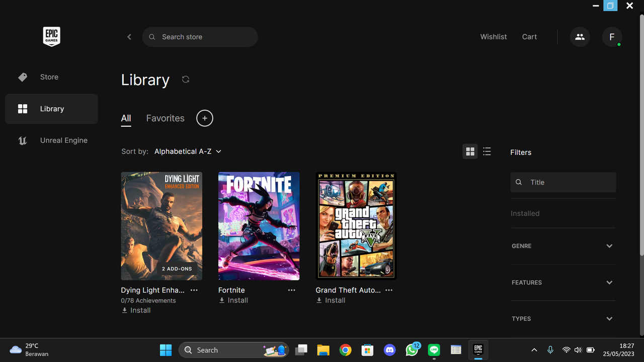Open the Windows Start menu
644x362 pixels.
coord(166,350)
